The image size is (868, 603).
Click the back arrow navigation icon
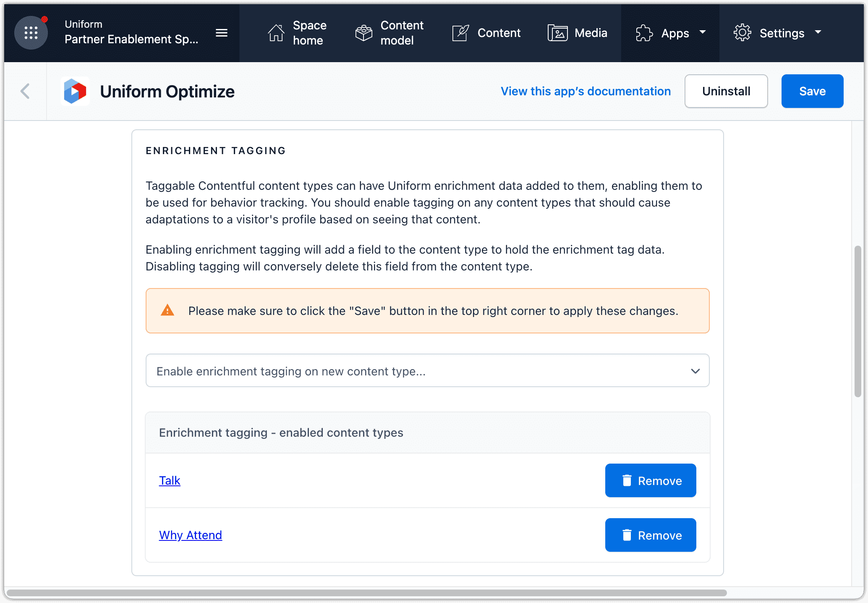(24, 91)
